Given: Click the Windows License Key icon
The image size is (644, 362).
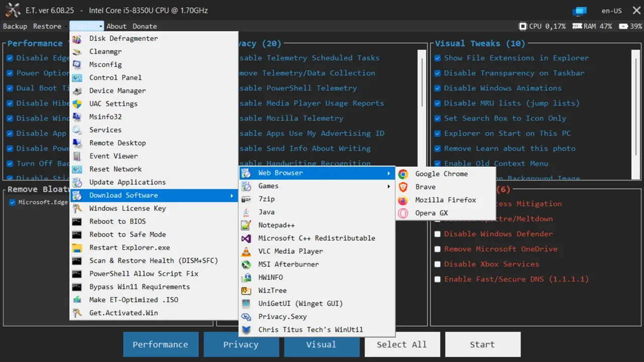Looking at the screenshot, I should pyautogui.click(x=77, y=208).
